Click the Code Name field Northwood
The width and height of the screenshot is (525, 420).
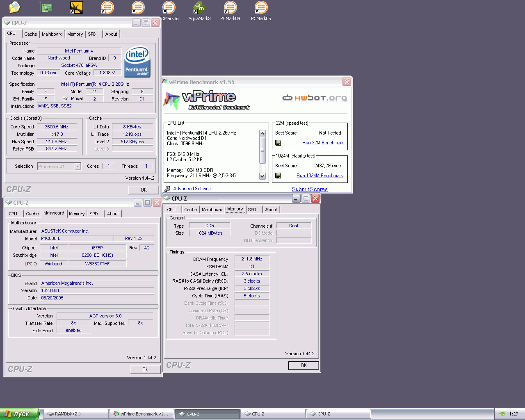(x=59, y=58)
